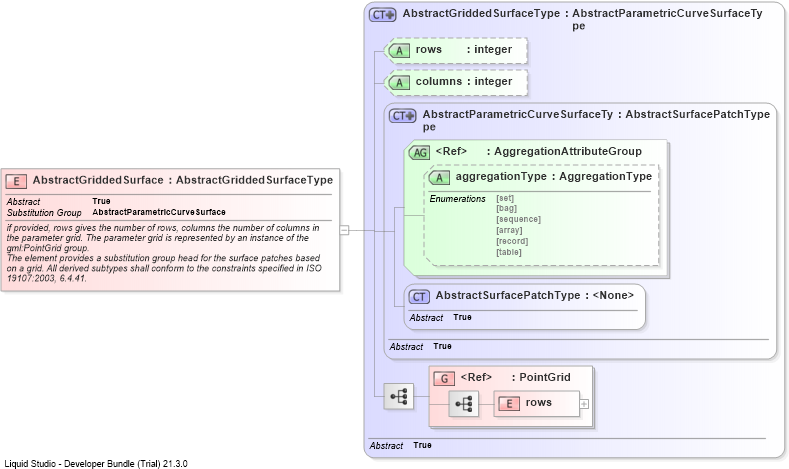Select the [record] enumeration value
Screen dimensions: 789x469
pyautogui.click(x=512, y=242)
